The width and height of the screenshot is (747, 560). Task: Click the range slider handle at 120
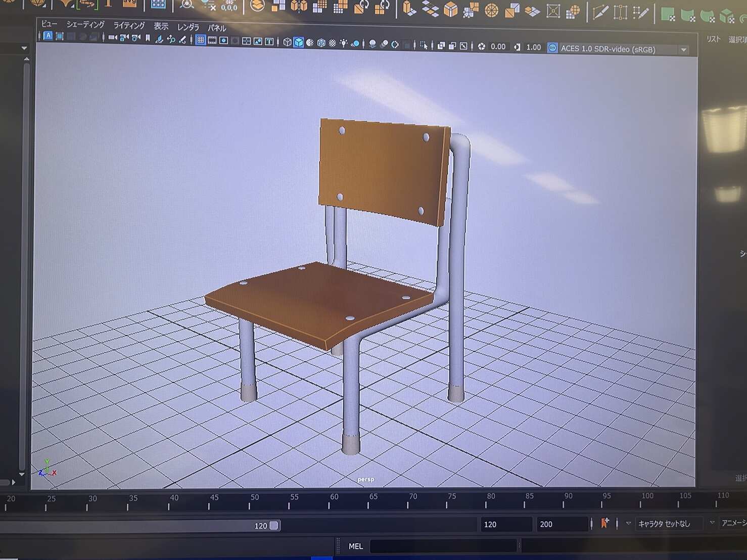pos(274,526)
